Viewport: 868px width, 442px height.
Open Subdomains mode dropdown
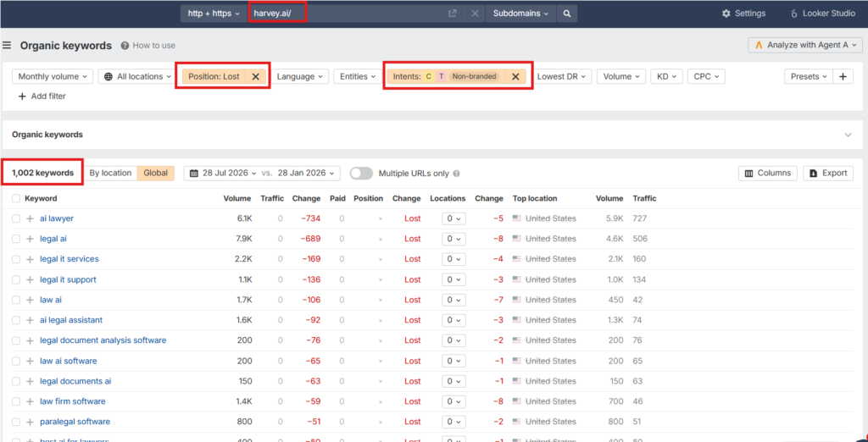(520, 14)
